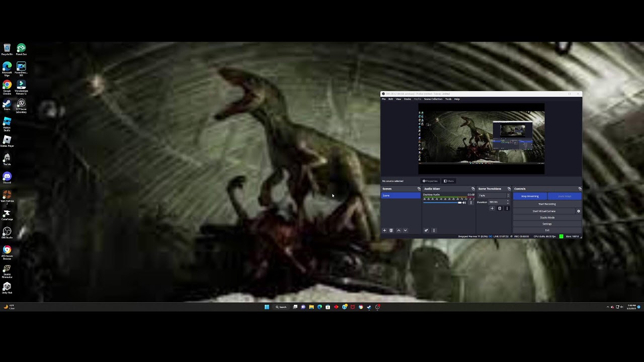This screenshot has width=644, height=362.
Task: Open Wondershare Filmora 12 desktop shortcut
Action: [21, 87]
